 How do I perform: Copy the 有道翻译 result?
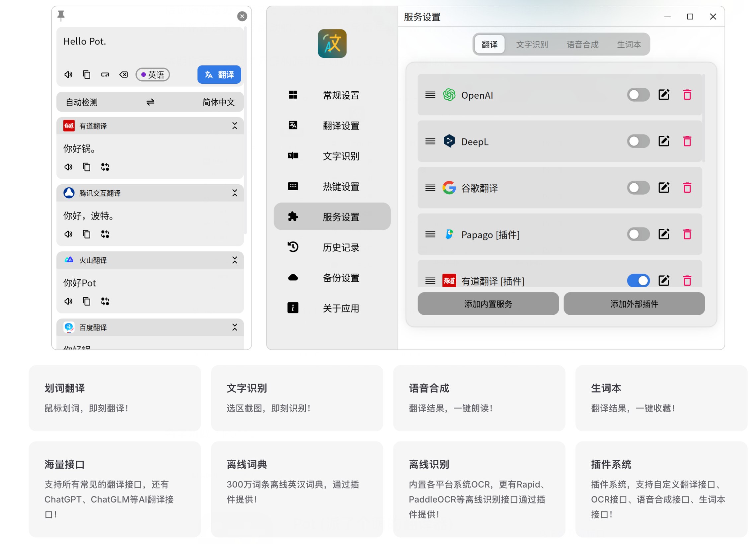87,167
